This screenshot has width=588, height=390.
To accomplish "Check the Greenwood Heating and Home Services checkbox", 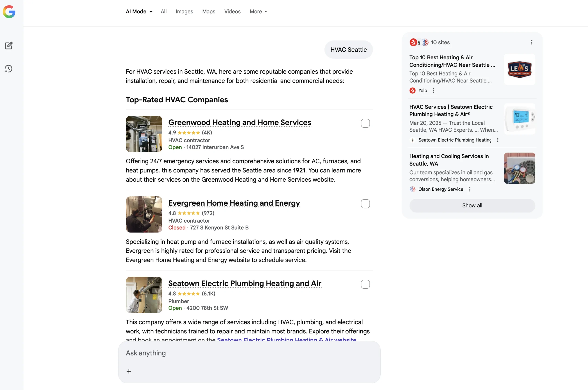I will coord(365,123).
